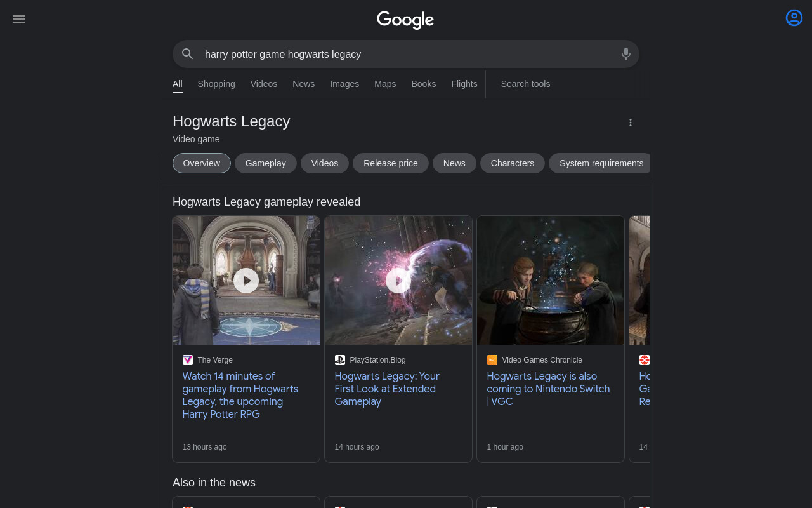Open 'Your First Look at Extended Gameplay' article

pos(387,389)
